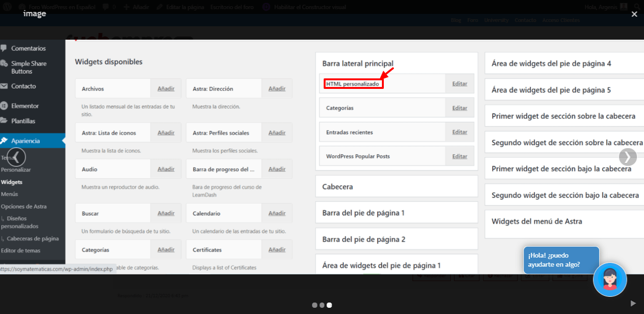This screenshot has width=644, height=314.
Task: Click Editar for WordPress Popular Posts
Action: (x=460, y=156)
